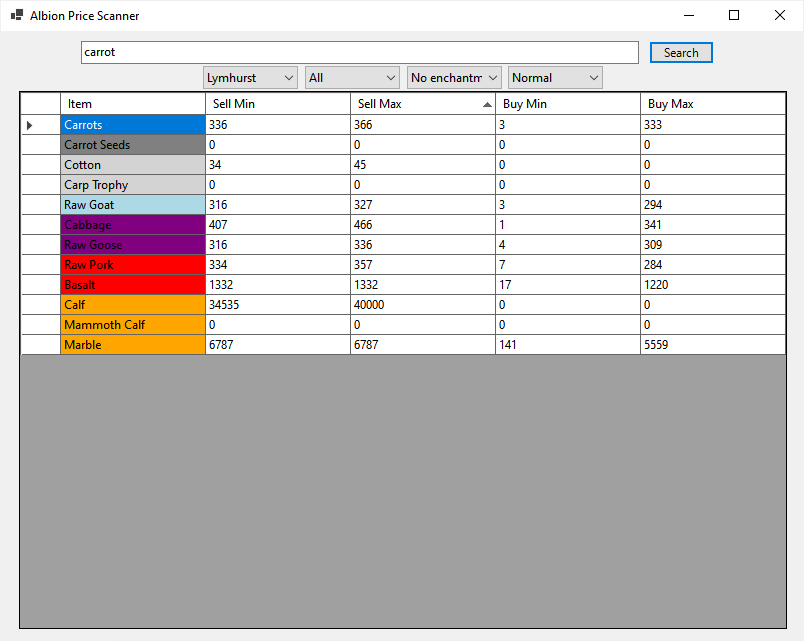
Task: Click Carrots Sell Min value 336
Action: click(278, 125)
